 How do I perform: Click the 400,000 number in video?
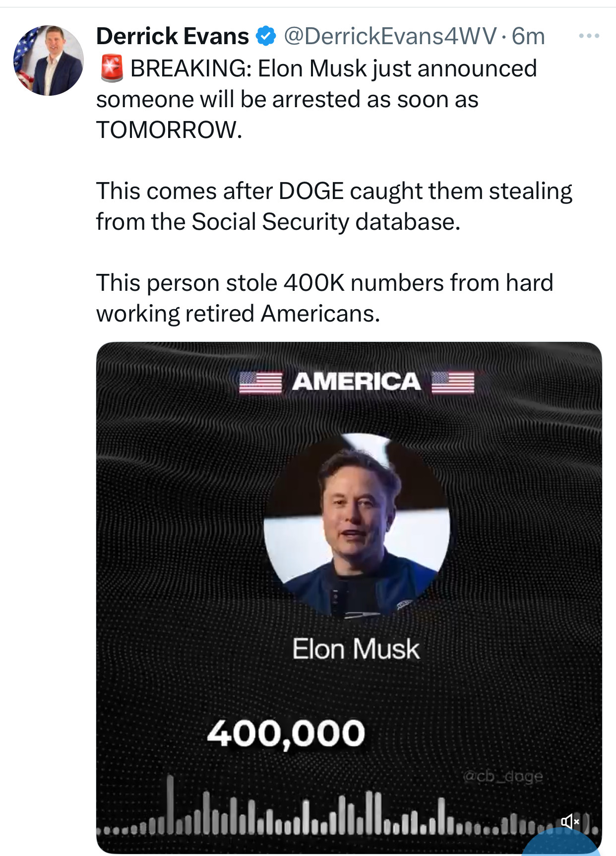286,733
